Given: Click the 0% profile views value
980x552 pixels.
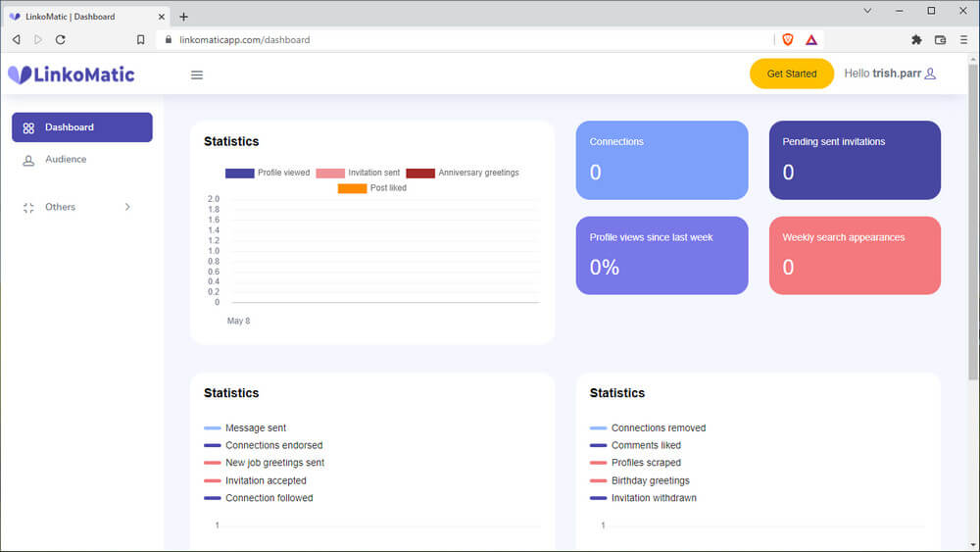Looking at the screenshot, I should 605,268.
